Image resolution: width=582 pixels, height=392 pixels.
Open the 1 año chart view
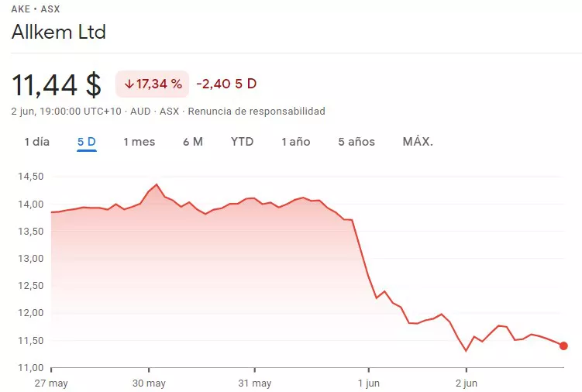pyautogui.click(x=295, y=142)
